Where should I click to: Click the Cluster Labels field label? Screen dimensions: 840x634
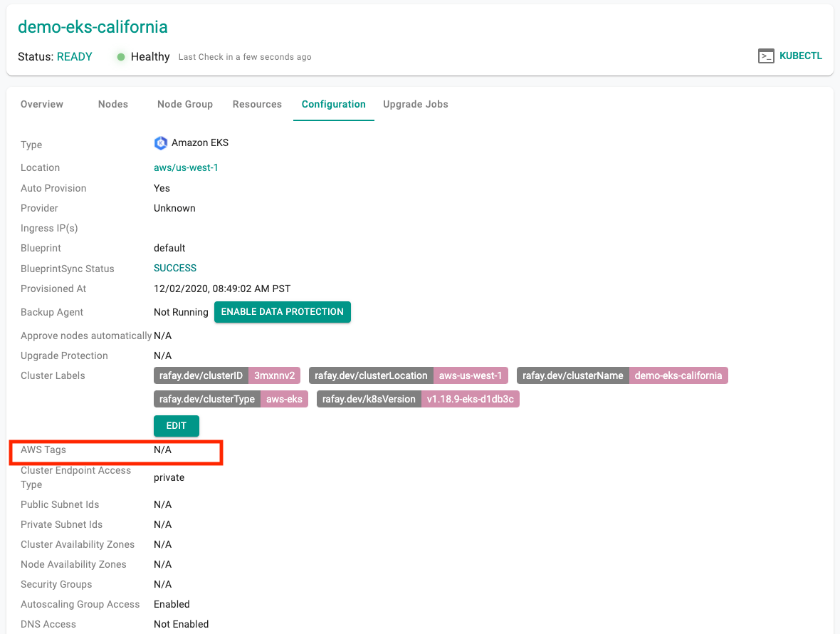coord(53,375)
